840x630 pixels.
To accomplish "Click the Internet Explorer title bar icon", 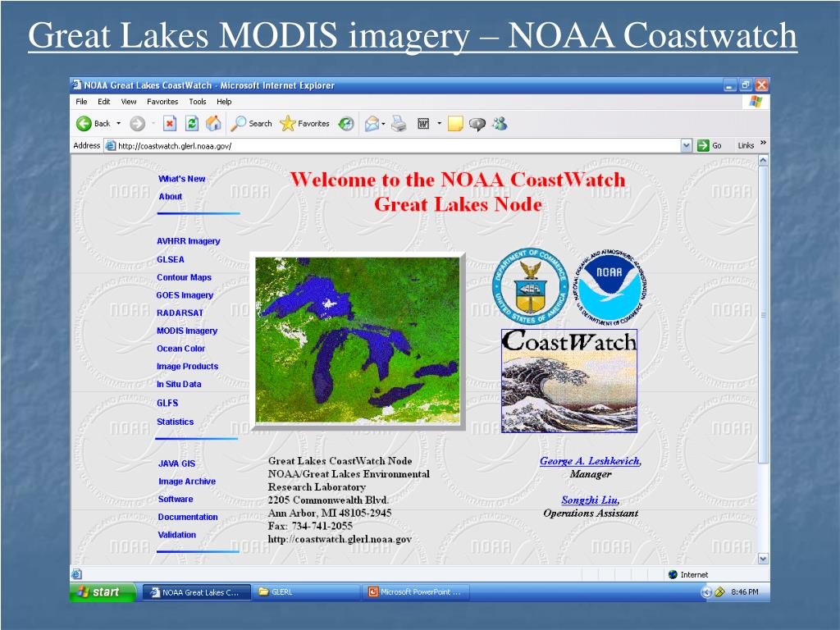I will 77,84.
